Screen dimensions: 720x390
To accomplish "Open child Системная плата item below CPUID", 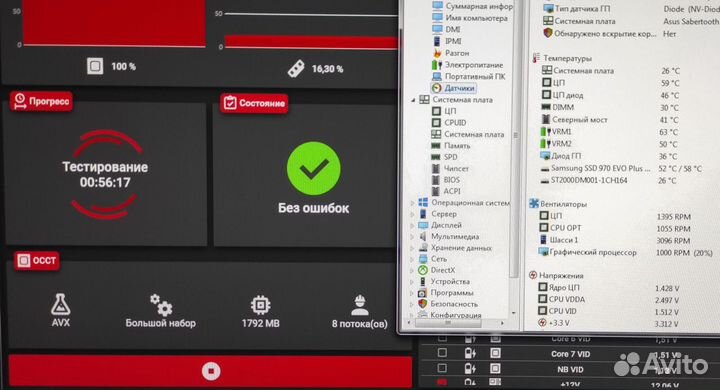I will coord(474,134).
